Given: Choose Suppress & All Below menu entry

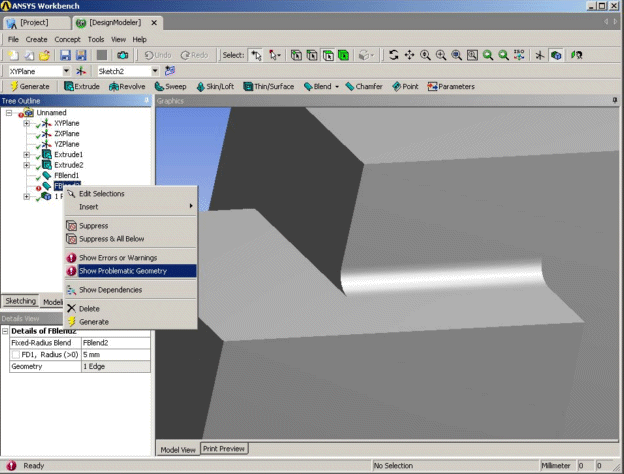Looking at the screenshot, I should [112, 239].
